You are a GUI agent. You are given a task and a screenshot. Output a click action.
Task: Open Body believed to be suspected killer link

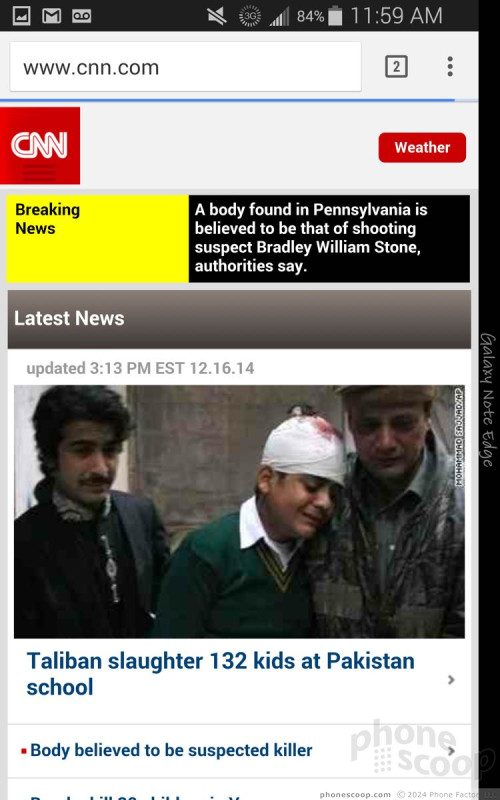point(171,750)
